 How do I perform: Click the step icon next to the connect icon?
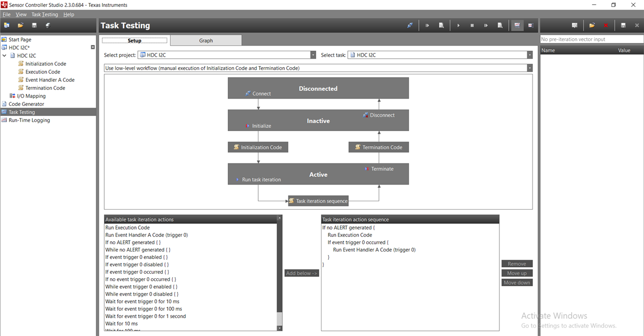tap(427, 25)
